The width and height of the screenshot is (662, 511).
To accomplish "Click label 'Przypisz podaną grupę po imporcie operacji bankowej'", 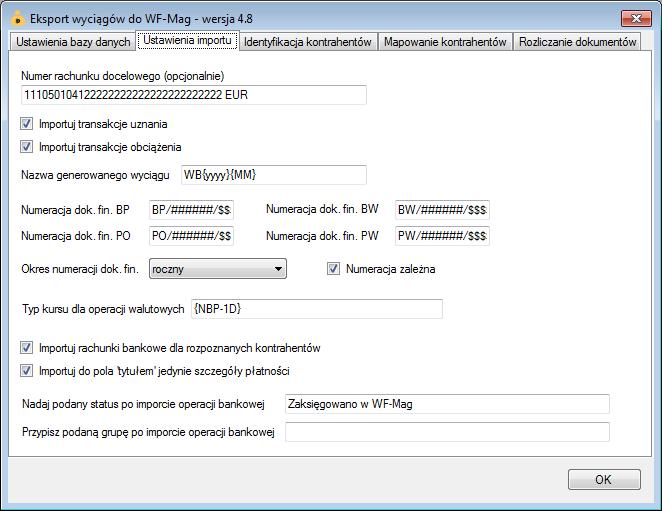I will tap(148, 432).
